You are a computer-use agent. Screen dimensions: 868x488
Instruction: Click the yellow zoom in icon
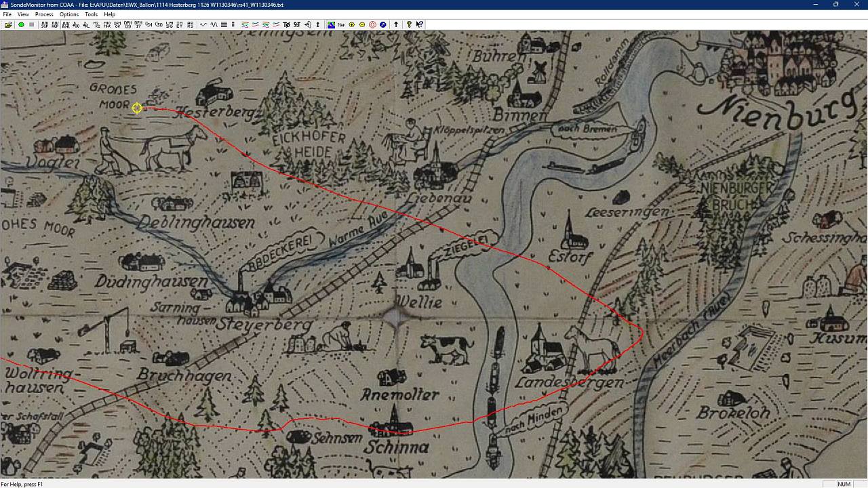[x=351, y=24]
